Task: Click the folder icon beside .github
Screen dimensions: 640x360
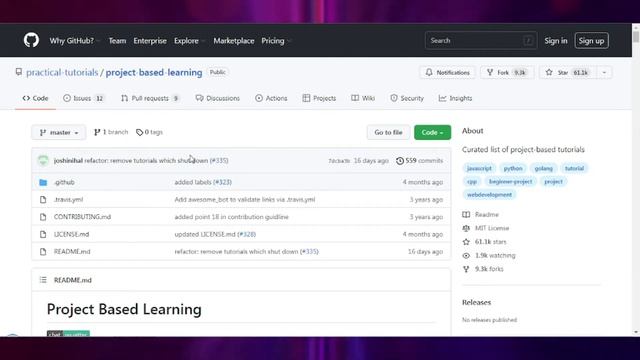Action: [43, 182]
